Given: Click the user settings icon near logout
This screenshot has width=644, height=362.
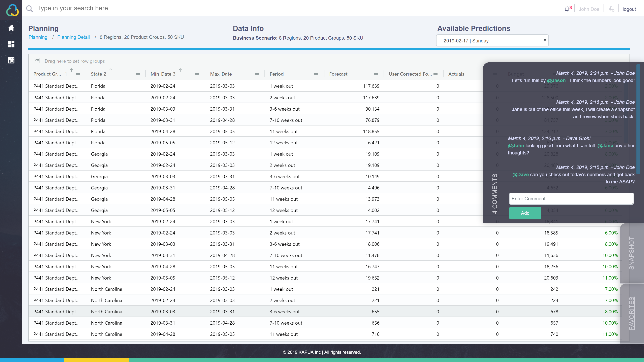Looking at the screenshot, I should pyautogui.click(x=612, y=9).
